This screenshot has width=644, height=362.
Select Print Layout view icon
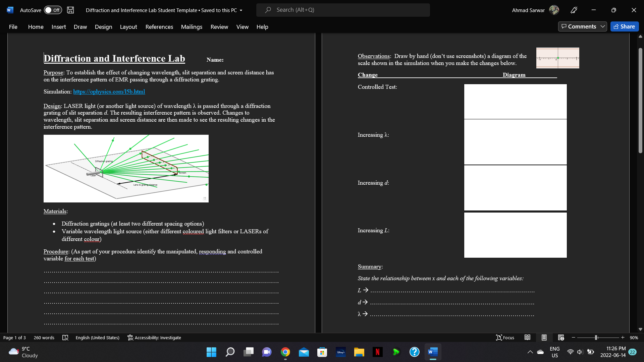click(544, 338)
